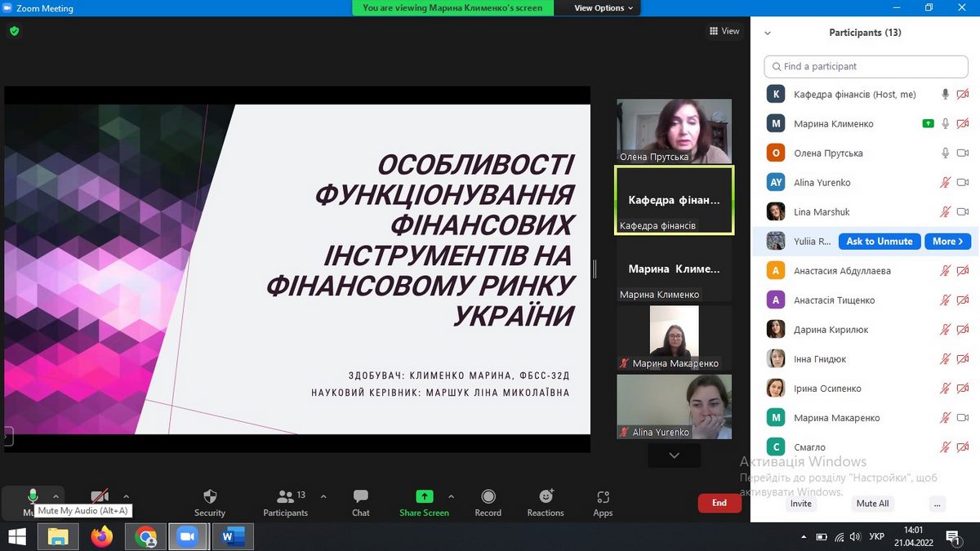Open More options for Yuliia participant

pos(947,242)
